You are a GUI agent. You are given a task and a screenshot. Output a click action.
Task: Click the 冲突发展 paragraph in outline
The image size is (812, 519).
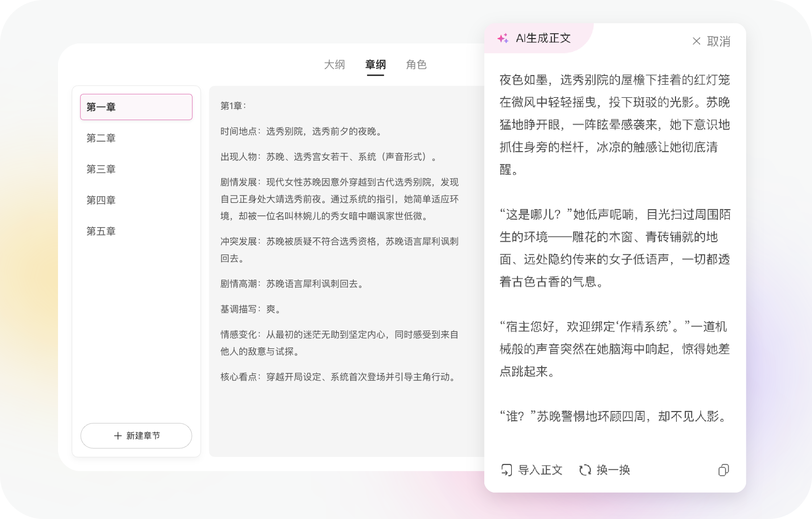[x=340, y=250]
